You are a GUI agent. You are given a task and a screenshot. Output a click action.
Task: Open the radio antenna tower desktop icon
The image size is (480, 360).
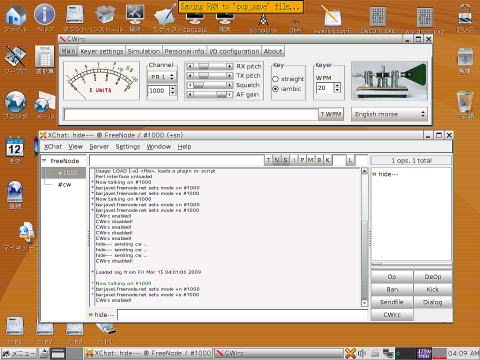(x=263, y=19)
